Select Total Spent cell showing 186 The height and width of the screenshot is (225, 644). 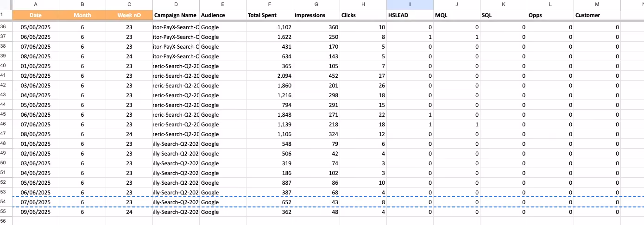tap(270, 173)
